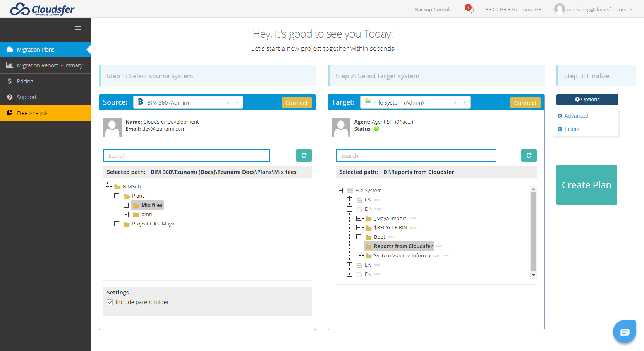
Task: Expand the E:\ drive node
Action: coord(349,265)
